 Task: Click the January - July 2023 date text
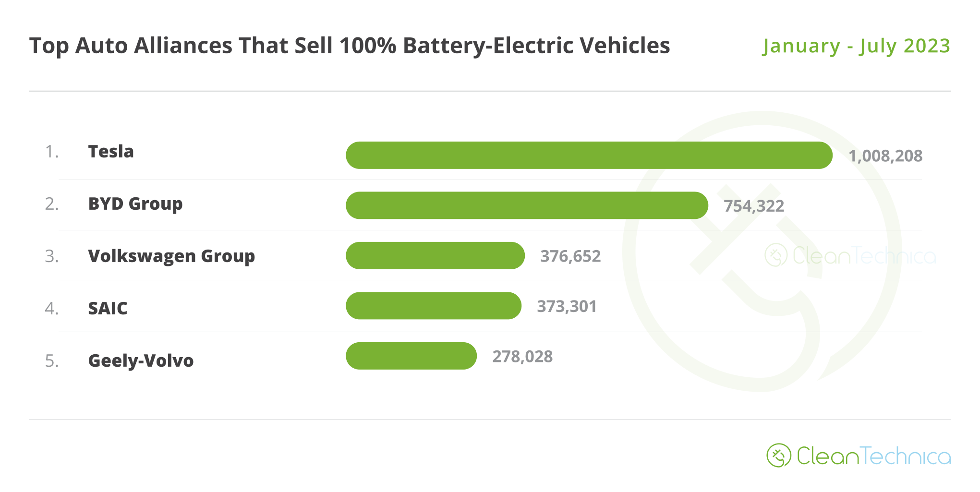(857, 46)
